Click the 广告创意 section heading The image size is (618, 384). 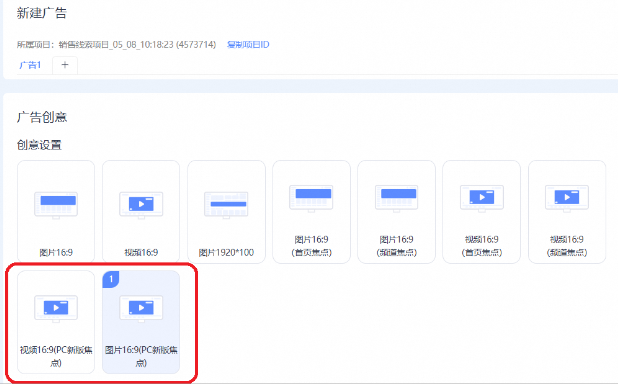click(42, 117)
